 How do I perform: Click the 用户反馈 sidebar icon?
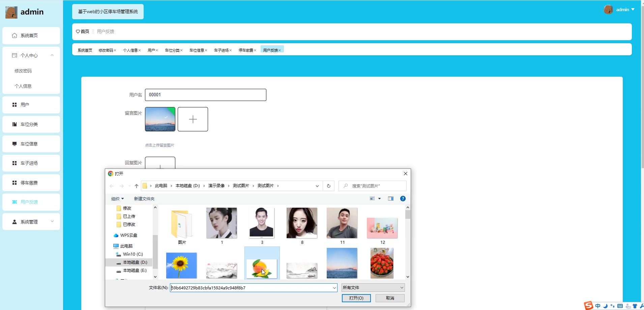click(14, 202)
